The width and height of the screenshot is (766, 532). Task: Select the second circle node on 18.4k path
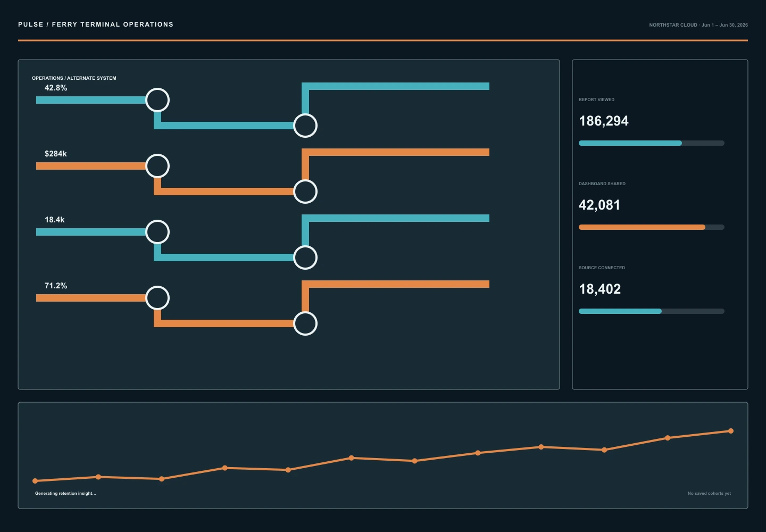click(305, 257)
